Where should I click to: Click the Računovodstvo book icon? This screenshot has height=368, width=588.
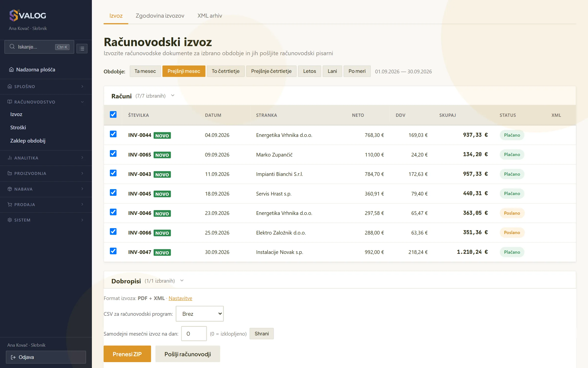pyautogui.click(x=10, y=102)
